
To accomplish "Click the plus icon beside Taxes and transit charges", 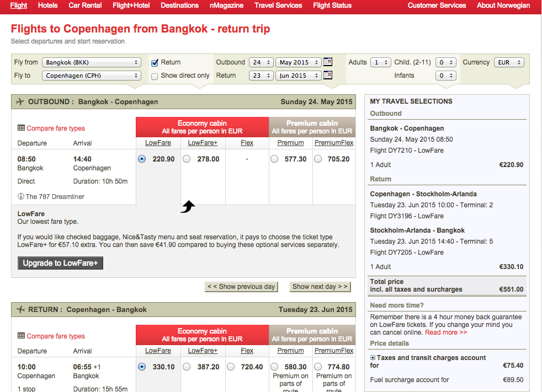I will point(373,358).
